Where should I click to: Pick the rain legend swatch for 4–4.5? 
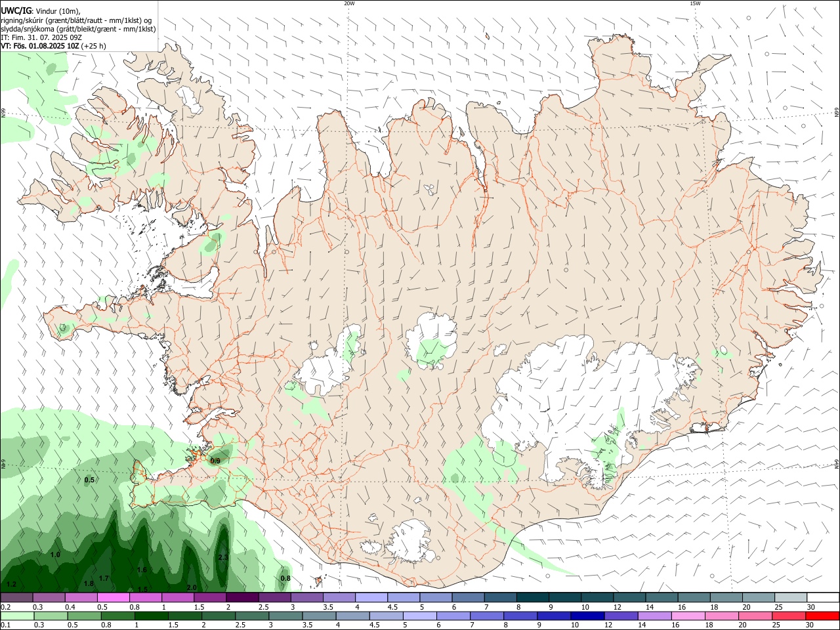tap(352, 616)
